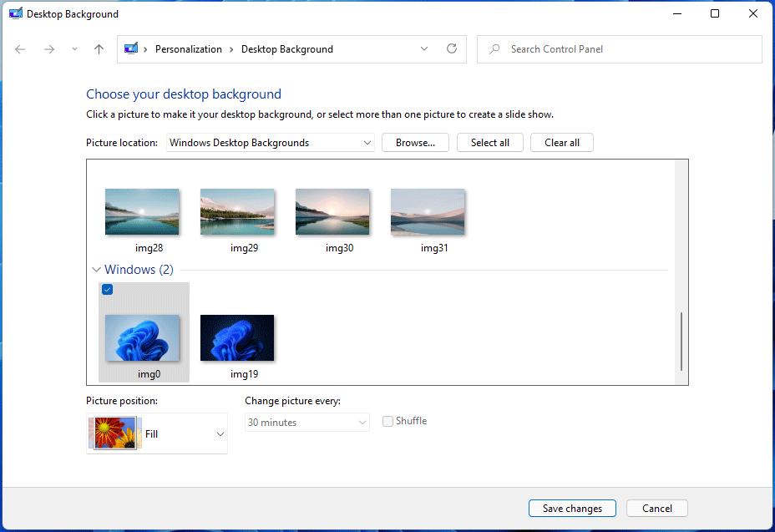
Task: Open Personalization breadcrumb
Action: pyautogui.click(x=188, y=49)
